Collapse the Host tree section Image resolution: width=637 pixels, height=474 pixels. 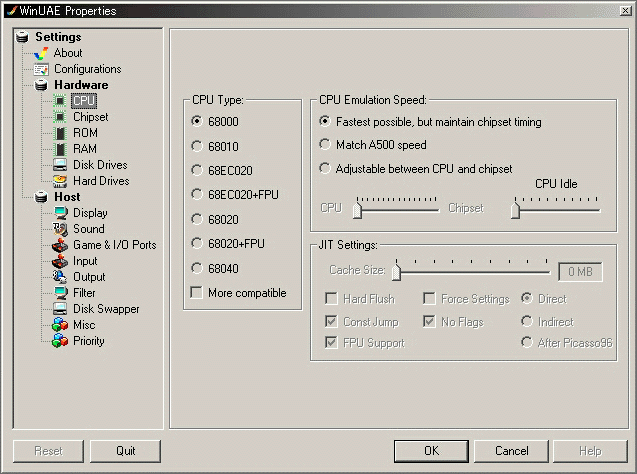click(41, 197)
